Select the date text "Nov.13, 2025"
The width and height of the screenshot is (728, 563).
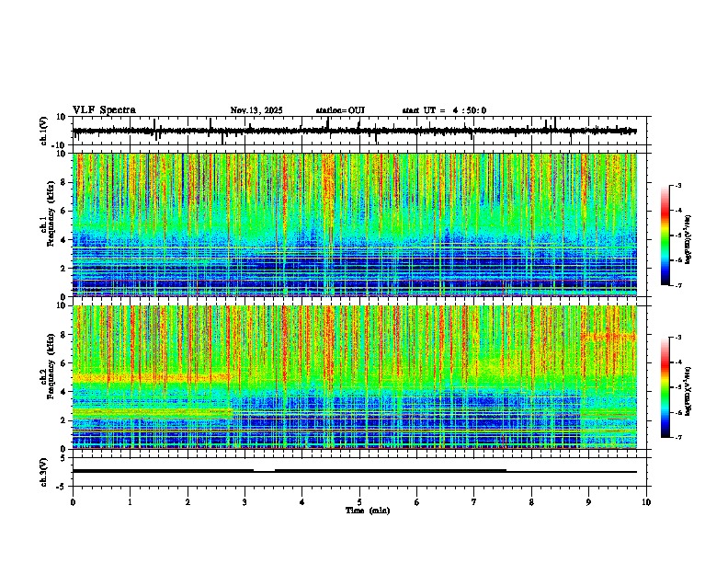coord(256,110)
